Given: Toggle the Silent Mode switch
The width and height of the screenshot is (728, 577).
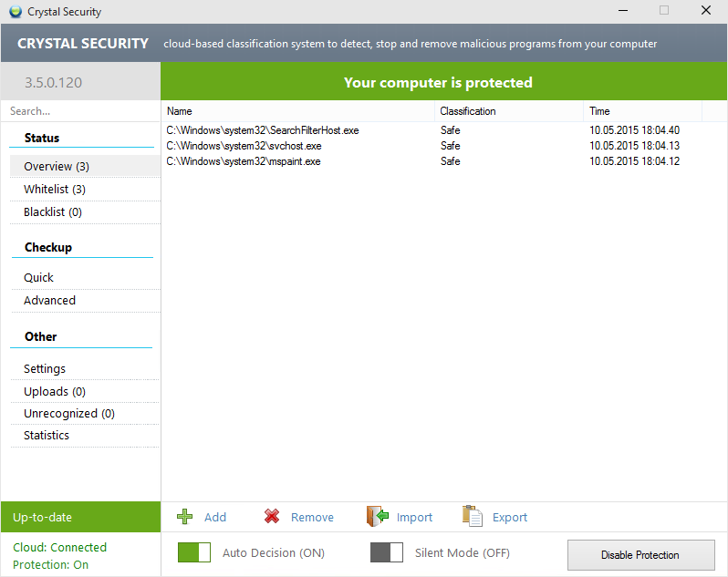Looking at the screenshot, I should point(387,552).
